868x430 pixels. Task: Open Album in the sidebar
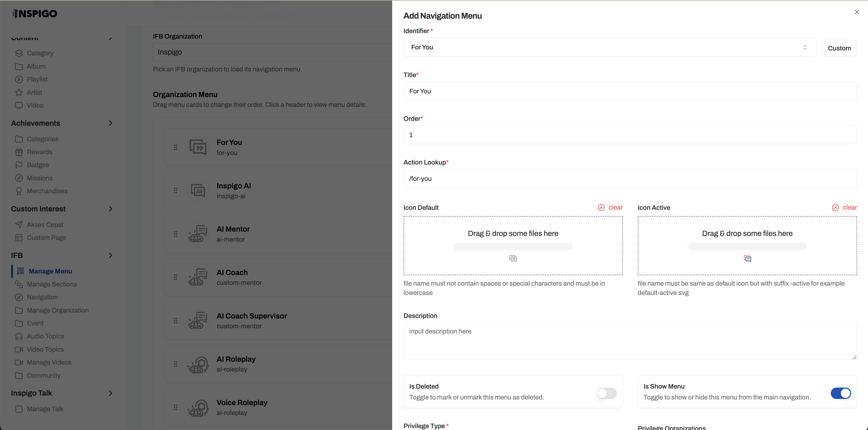click(36, 66)
